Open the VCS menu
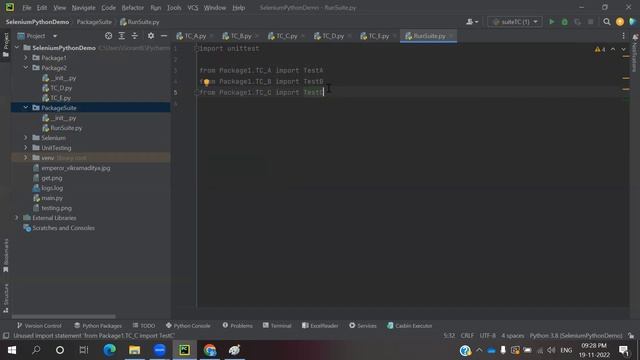This screenshot has height=360, width=640. click(x=193, y=8)
